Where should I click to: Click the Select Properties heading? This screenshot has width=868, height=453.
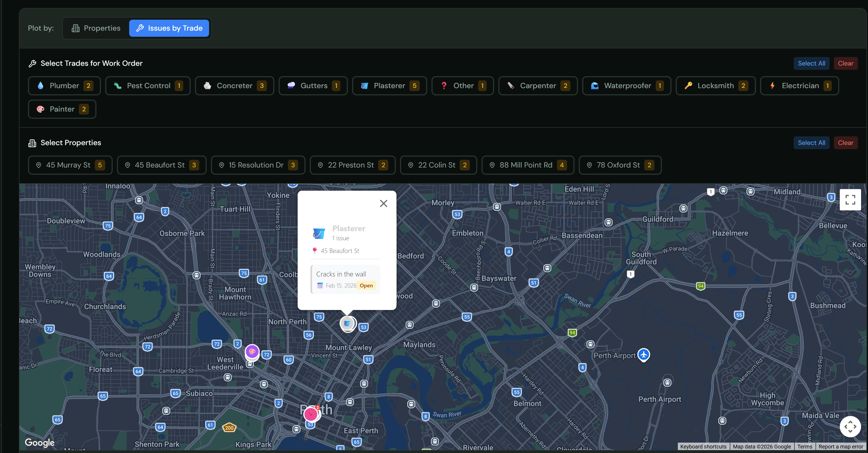click(x=71, y=143)
